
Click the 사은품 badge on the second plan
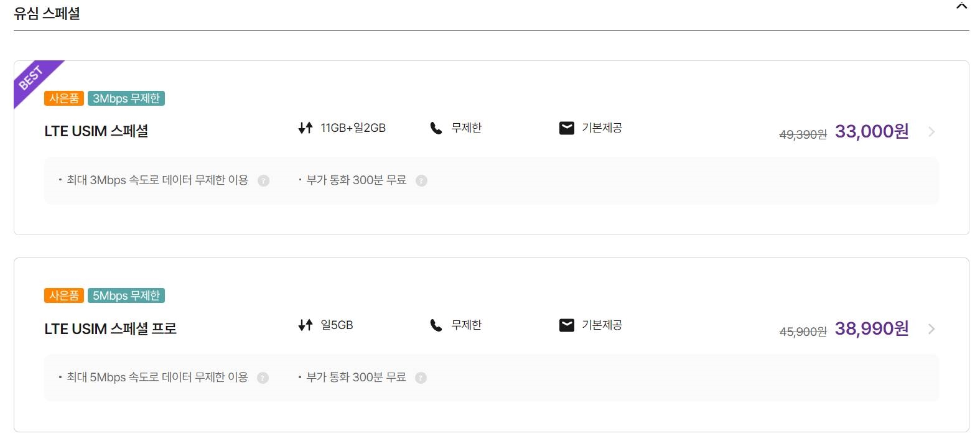pyautogui.click(x=64, y=295)
